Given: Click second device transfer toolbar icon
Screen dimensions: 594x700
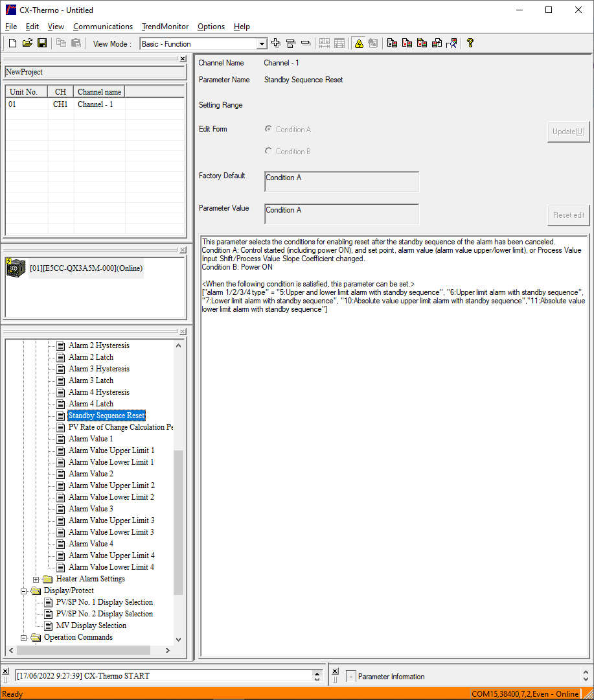Looking at the screenshot, I should point(407,43).
